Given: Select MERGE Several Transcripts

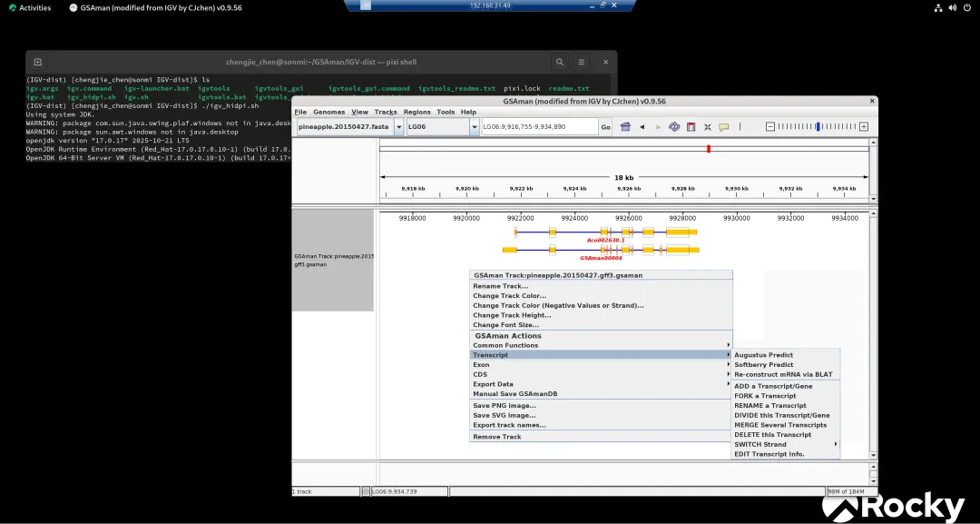Looking at the screenshot, I should click(786, 425).
